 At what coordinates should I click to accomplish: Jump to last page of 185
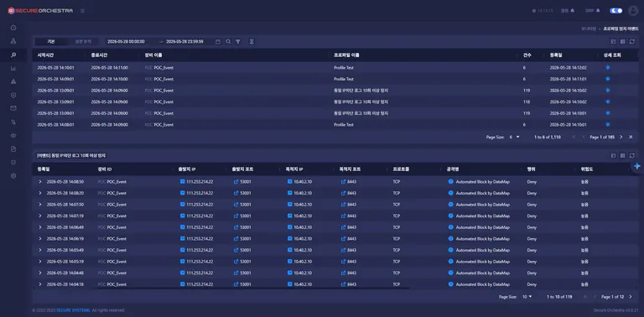(631, 138)
